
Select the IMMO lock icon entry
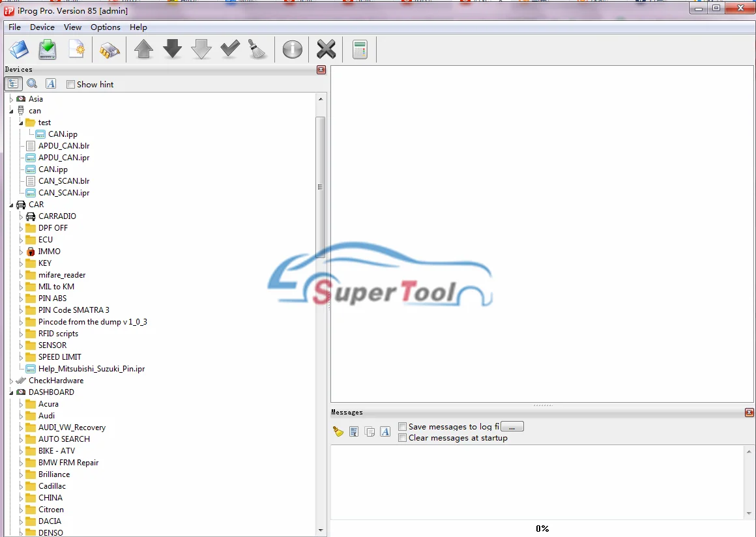[x=31, y=252]
